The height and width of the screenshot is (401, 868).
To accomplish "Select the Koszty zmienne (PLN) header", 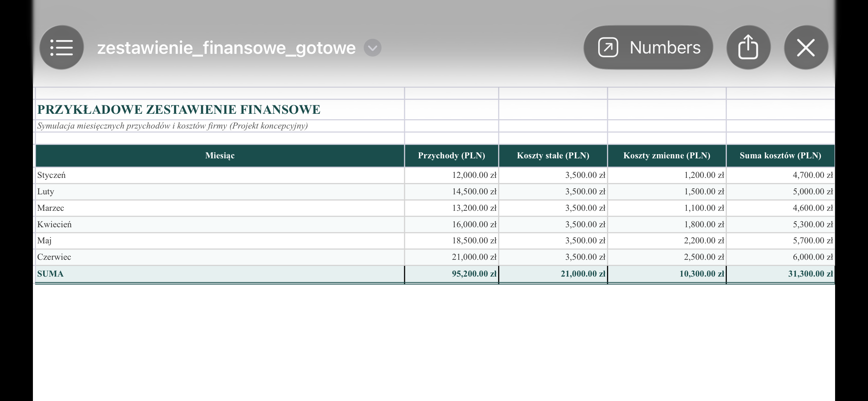I will pyautogui.click(x=667, y=156).
